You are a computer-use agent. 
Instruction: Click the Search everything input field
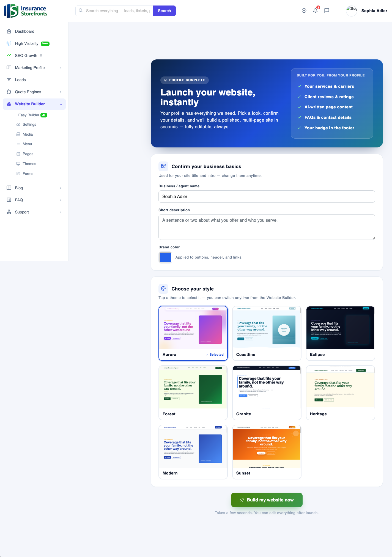tap(118, 11)
